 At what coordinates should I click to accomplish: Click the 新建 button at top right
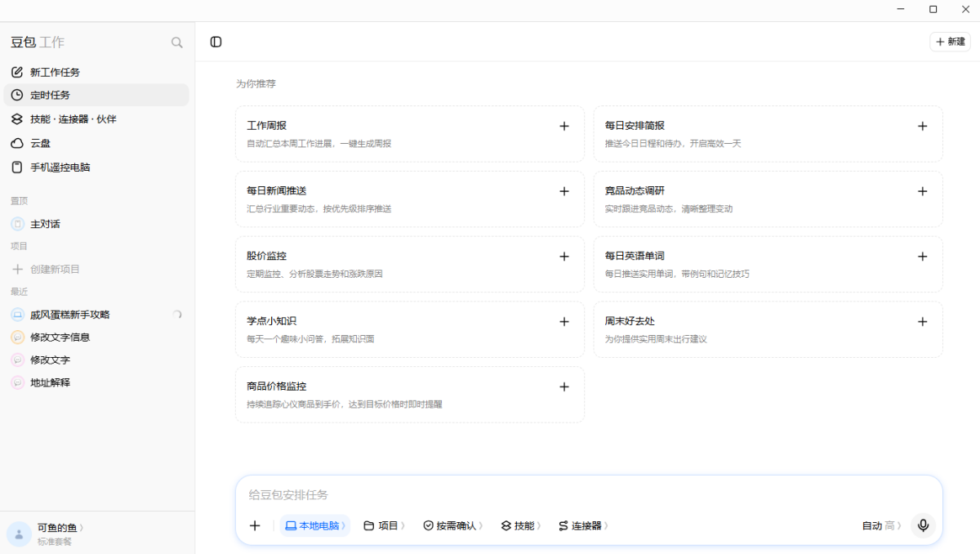pyautogui.click(x=950, y=42)
